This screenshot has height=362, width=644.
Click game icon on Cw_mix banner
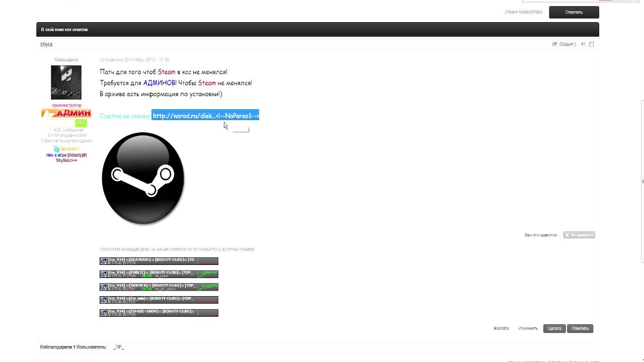(104, 300)
